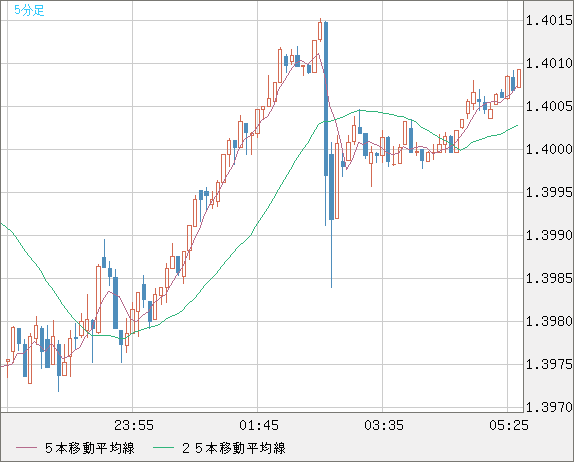Viewport: 574px width, 462px height.
Task: Click the 1.3985 price axis label
Action: (549, 279)
